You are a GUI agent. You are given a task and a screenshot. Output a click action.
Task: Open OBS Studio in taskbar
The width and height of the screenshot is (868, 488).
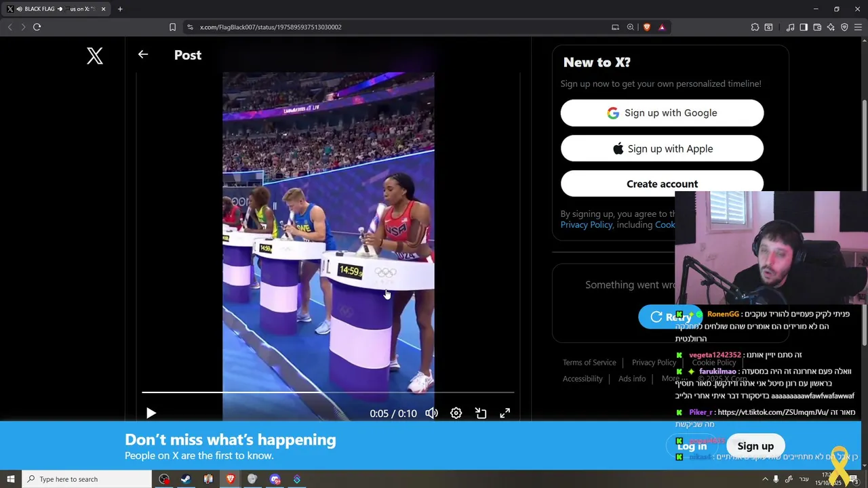coord(164,479)
